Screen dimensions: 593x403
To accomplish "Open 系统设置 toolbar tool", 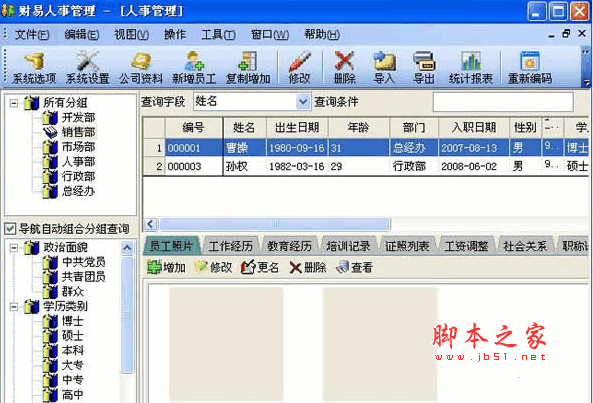I will click(x=87, y=68).
